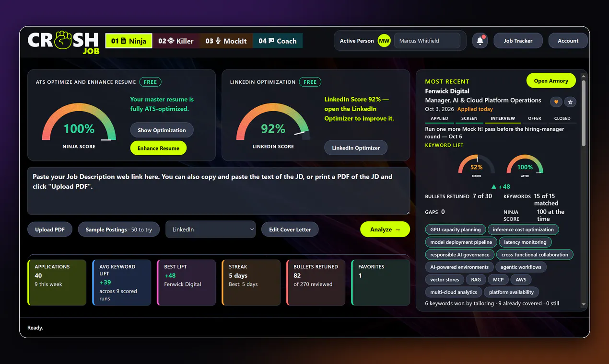The image size is (609, 364).
Task: Open the Bullets Retuned stat card
Action: (316, 283)
